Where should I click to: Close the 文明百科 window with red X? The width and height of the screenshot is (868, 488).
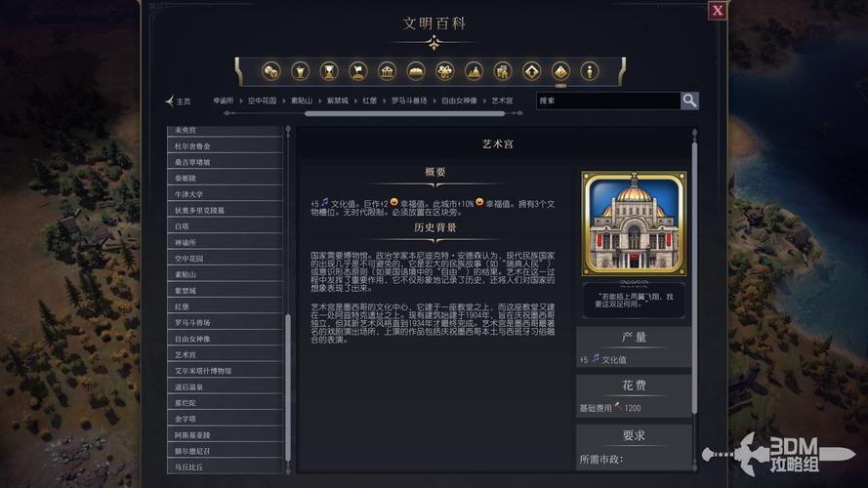coord(718,11)
